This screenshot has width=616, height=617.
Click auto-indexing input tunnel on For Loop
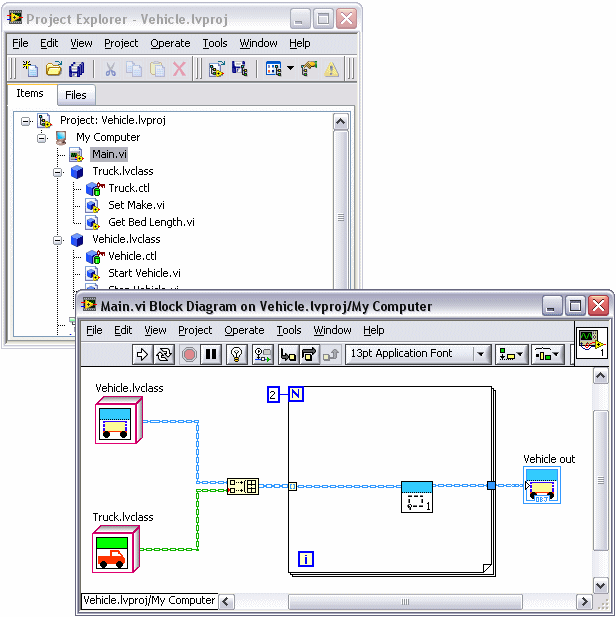click(292, 486)
